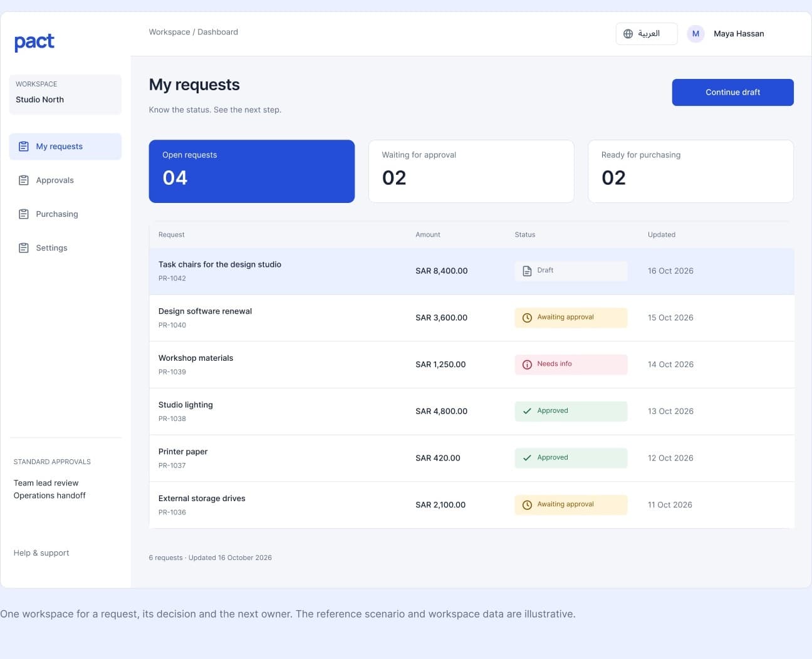The height and width of the screenshot is (659, 812).
Task: Click the Maya Hassan user name
Action: pos(739,34)
